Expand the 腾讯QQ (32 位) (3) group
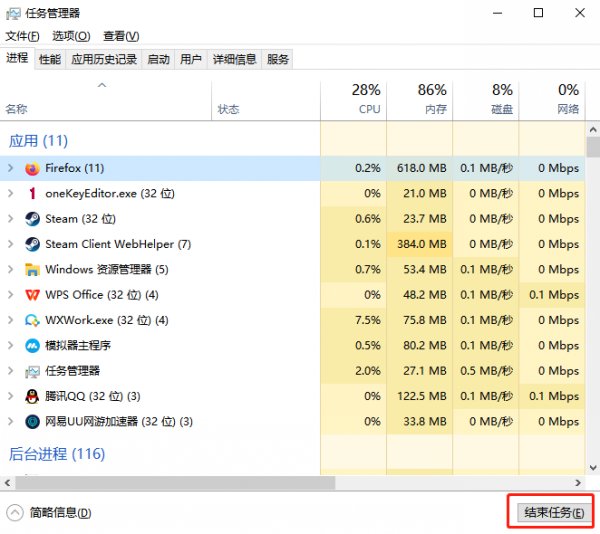The image size is (600, 534). click(x=11, y=396)
